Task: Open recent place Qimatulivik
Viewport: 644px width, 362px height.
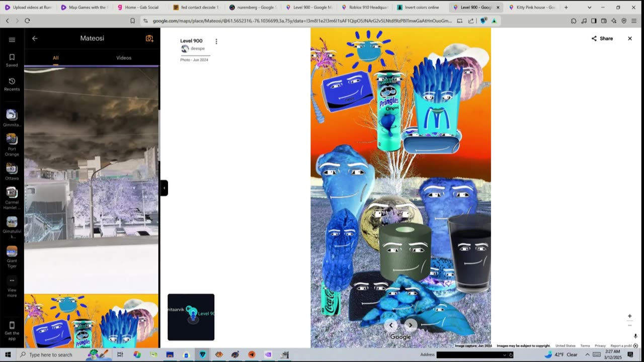Action: 12,222
